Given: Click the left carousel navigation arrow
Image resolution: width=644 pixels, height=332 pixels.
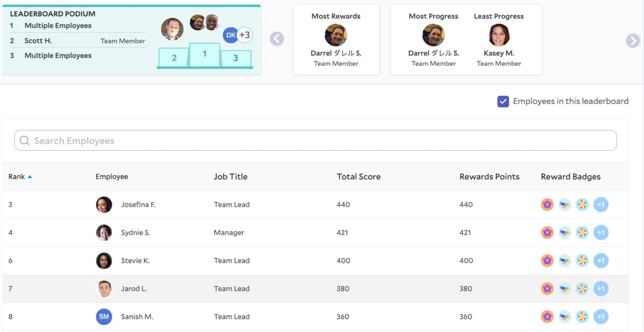Looking at the screenshot, I should 277,39.
